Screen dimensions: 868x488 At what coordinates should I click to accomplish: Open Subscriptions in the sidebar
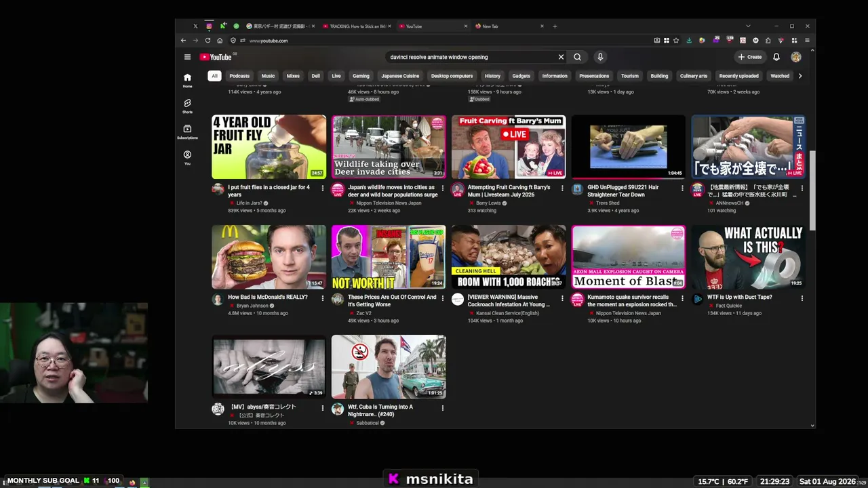(187, 131)
